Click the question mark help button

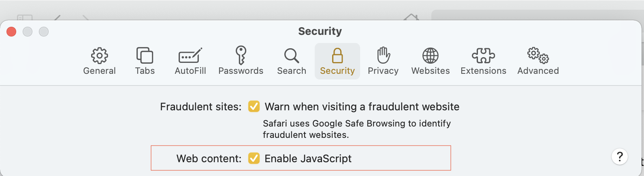pyautogui.click(x=619, y=157)
